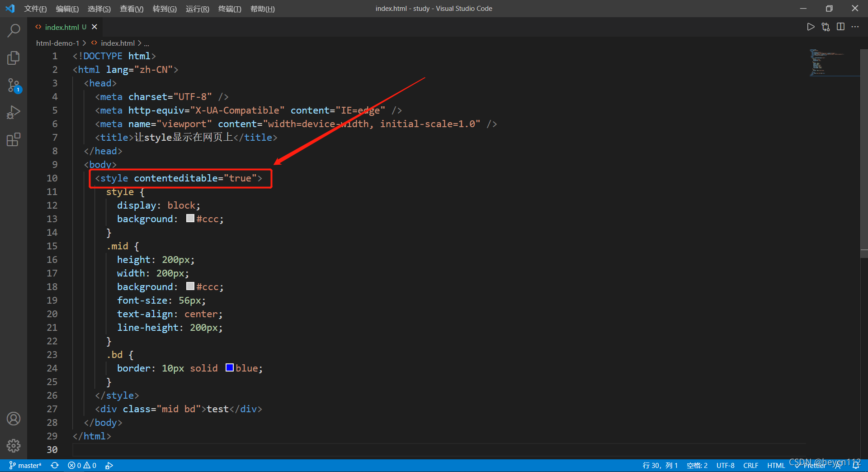This screenshot has width=868, height=472.
Task: Click #ccc color swatch on line 13
Action: (190, 219)
